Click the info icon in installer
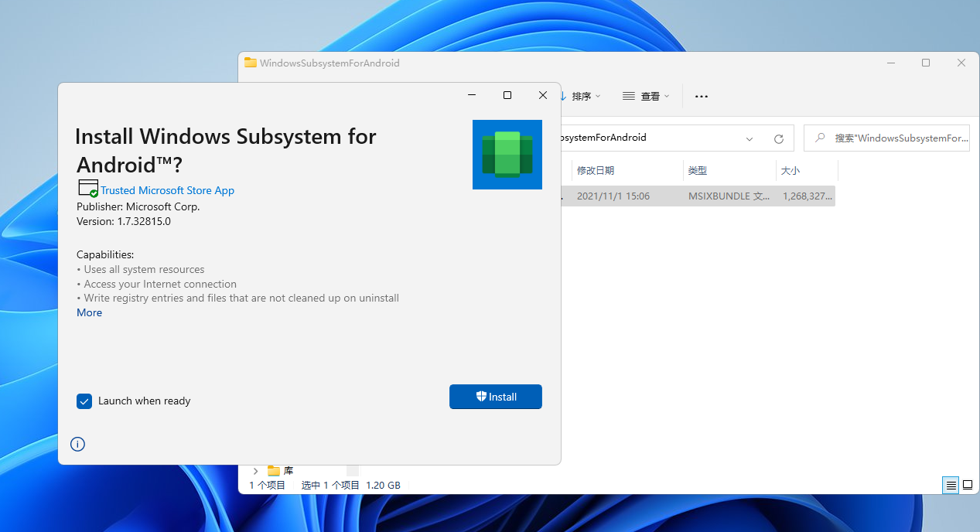 (77, 444)
